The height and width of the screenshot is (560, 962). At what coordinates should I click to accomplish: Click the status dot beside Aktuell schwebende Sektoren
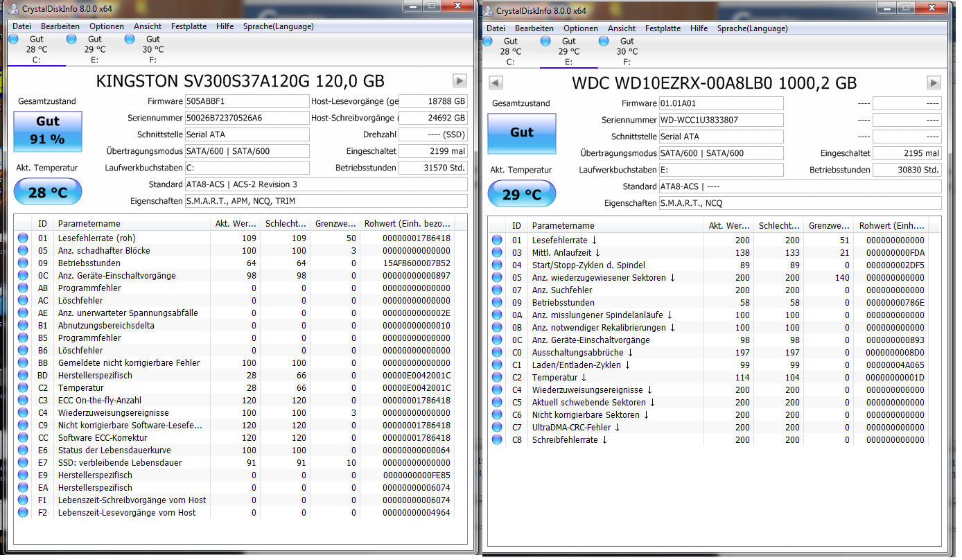[x=497, y=402]
